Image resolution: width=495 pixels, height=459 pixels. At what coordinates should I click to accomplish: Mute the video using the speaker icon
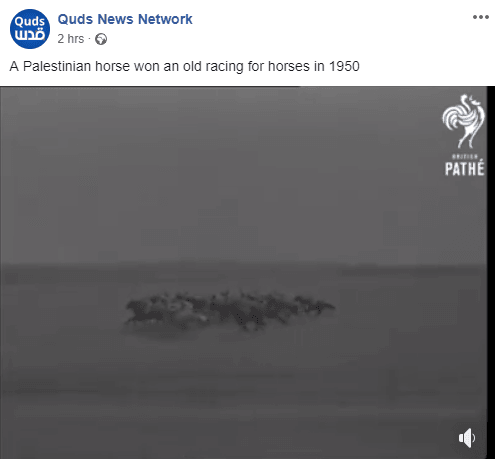467,438
